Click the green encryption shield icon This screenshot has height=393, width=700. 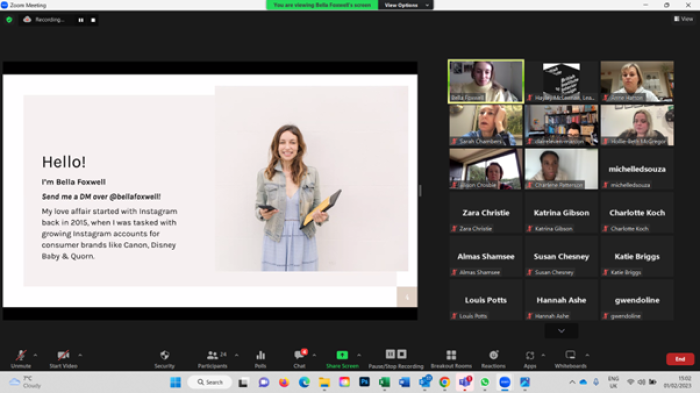point(9,20)
